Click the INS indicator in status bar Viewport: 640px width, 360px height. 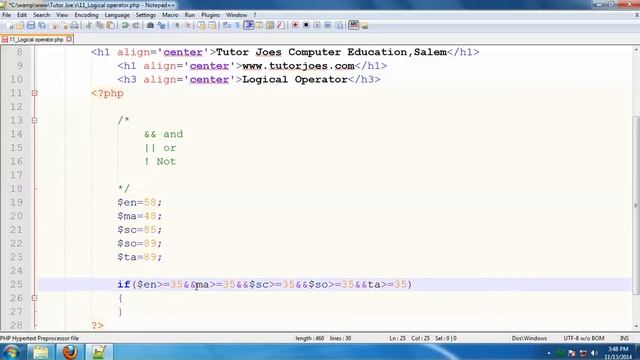pos(624,338)
